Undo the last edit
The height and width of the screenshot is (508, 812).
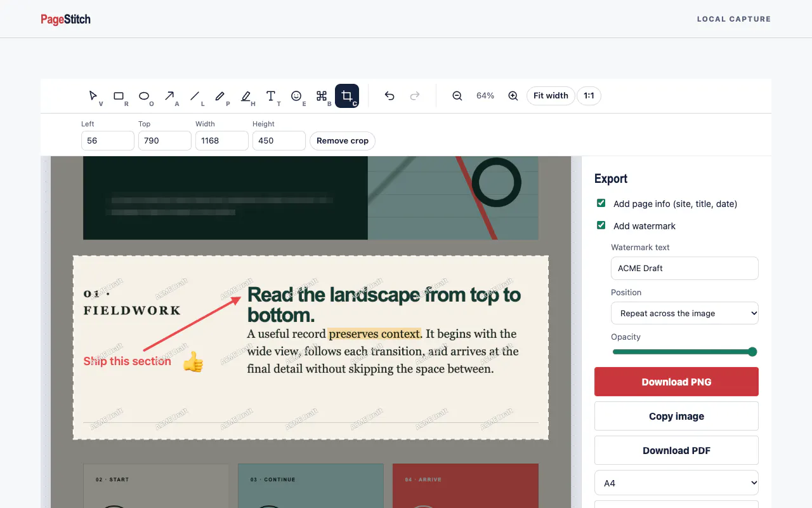tap(390, 96)
